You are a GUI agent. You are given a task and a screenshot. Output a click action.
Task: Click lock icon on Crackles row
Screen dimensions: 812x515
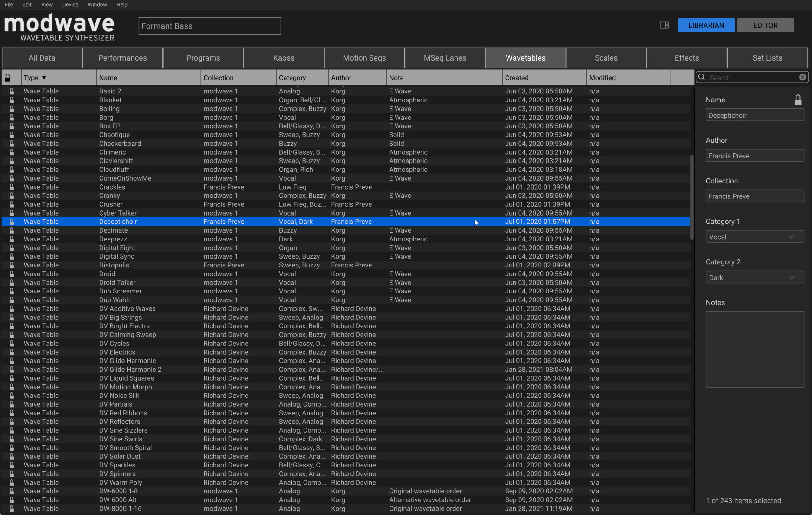point(11,187)
